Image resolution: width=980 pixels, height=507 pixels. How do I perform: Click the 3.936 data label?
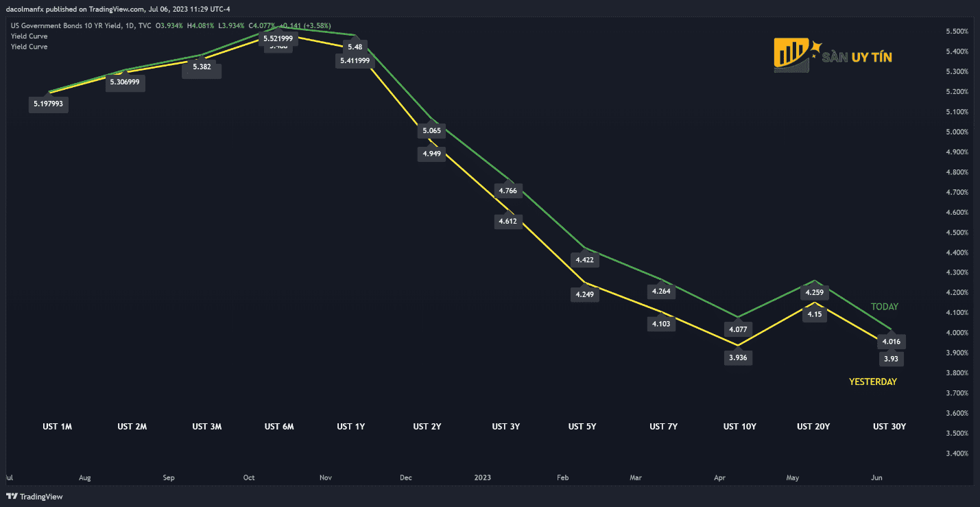pyautogui.click(x=738, y=357)
